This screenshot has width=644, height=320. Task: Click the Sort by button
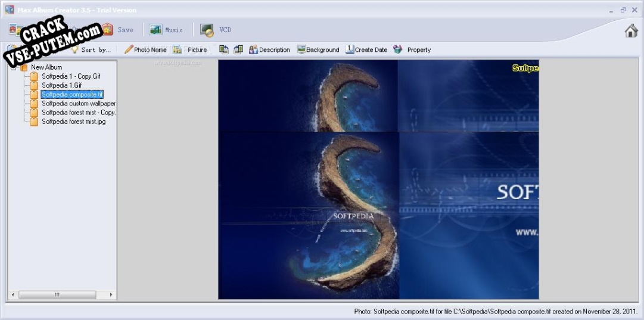91,50
